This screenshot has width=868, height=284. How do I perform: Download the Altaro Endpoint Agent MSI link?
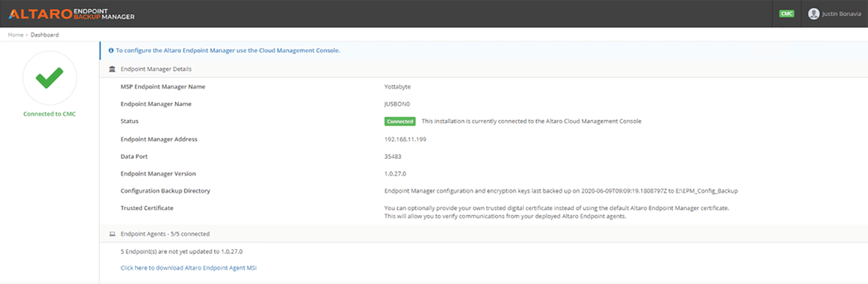(x=188, y=268)
